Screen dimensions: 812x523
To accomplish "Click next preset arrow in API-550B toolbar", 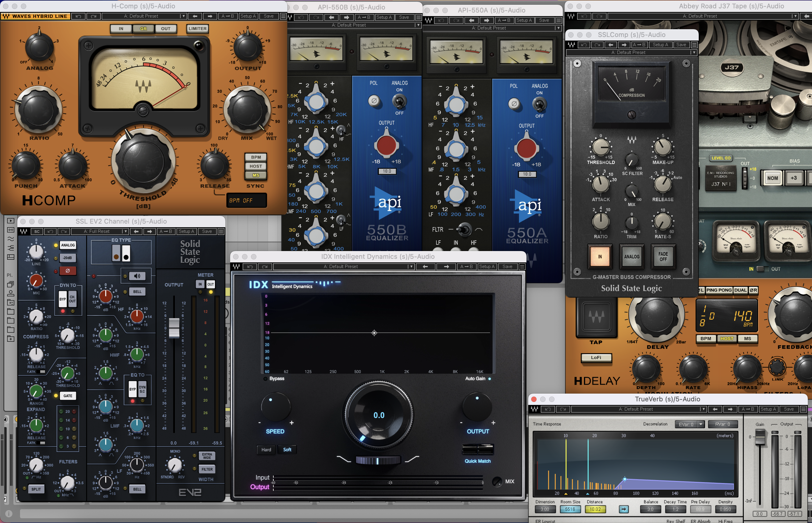I will tap(347, 17).
